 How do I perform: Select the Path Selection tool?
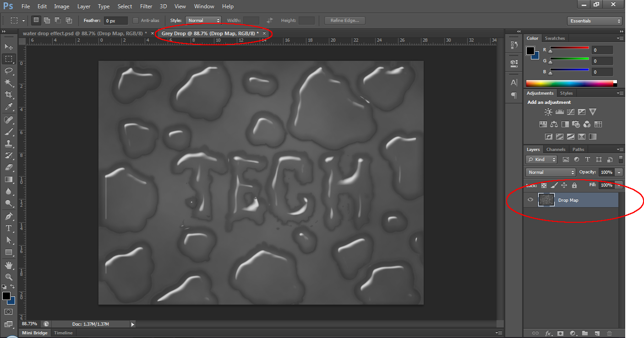coord(9,240)
